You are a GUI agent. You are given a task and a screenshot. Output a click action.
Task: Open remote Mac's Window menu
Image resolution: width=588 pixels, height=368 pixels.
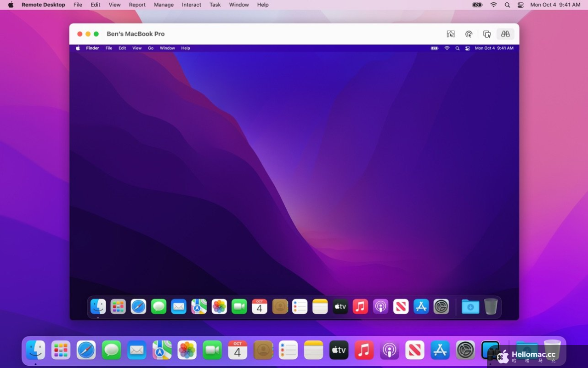click(167, 48)
